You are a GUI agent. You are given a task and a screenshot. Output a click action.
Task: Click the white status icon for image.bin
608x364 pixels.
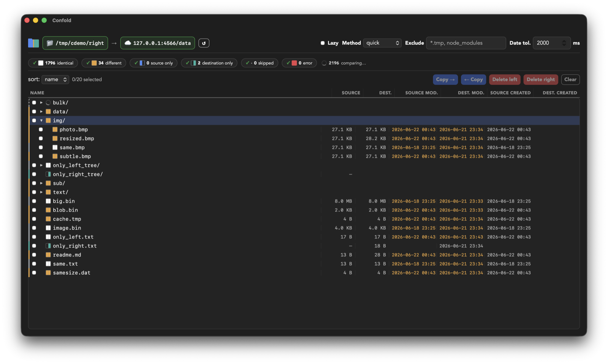pyautogui.click(x=48, y=228)
